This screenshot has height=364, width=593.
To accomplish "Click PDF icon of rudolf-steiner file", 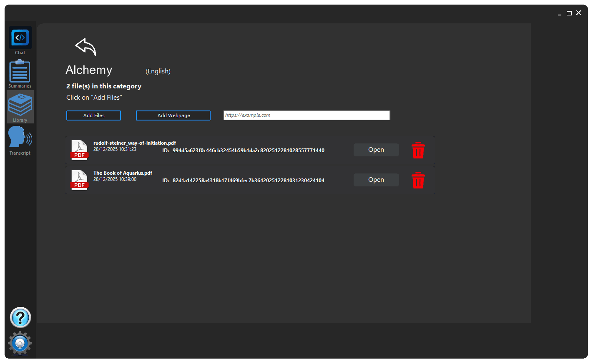I will click(x=79, y=150).
